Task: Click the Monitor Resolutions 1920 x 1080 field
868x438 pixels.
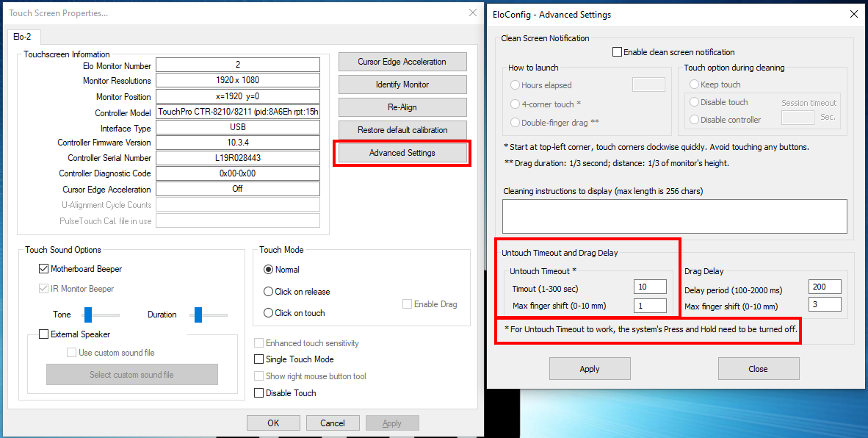Action: pos(238,80)
